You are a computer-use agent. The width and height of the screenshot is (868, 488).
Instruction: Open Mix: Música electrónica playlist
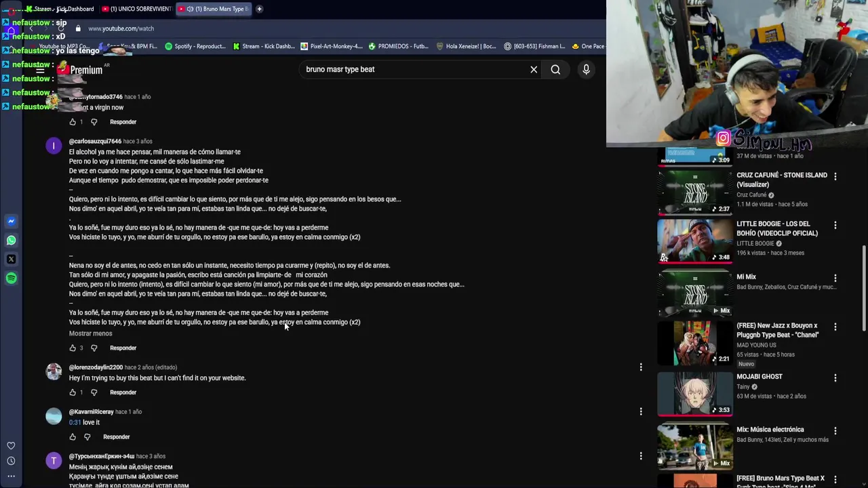tap(770, 430)
